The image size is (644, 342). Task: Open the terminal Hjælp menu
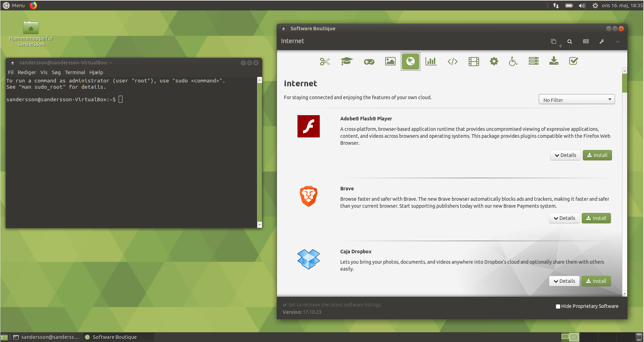(x=96, y=72)
